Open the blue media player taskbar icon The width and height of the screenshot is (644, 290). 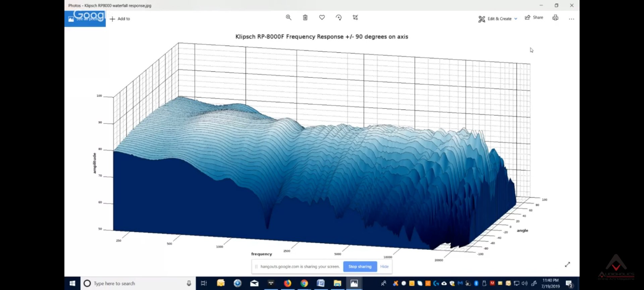pyautogui.click(x=237, y=283)
